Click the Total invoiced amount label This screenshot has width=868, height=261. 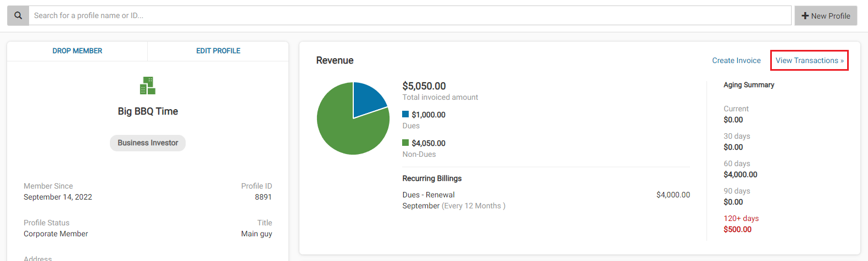440,97
